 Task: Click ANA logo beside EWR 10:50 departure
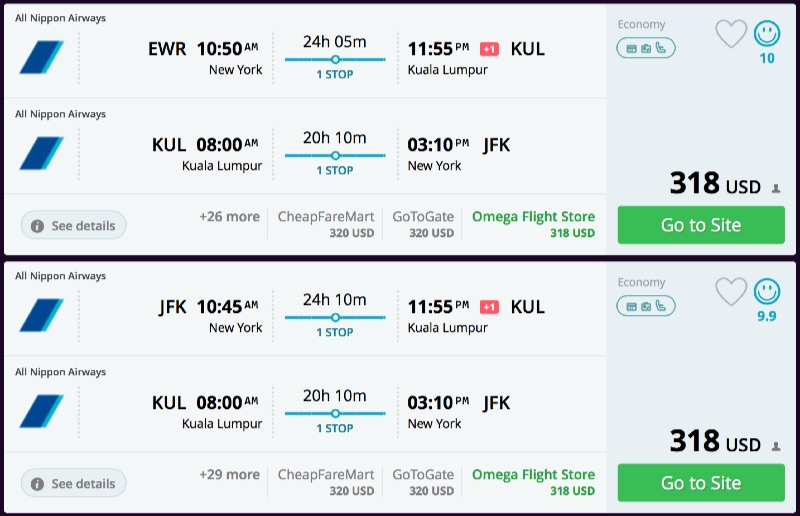click(41, 57)
